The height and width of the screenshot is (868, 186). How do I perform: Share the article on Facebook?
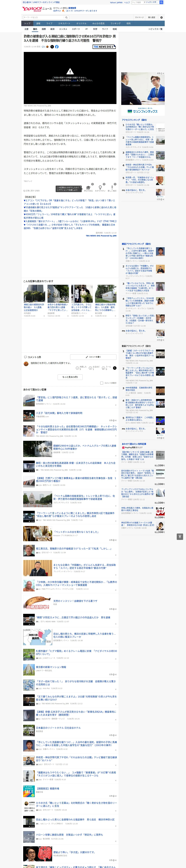click(57, 47)
